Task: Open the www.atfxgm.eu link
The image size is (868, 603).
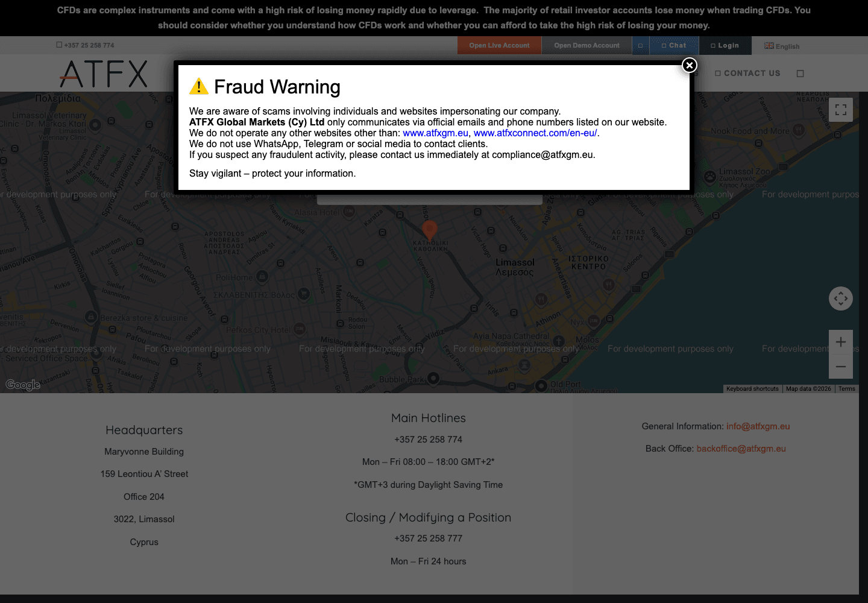Action: (435, 133)
